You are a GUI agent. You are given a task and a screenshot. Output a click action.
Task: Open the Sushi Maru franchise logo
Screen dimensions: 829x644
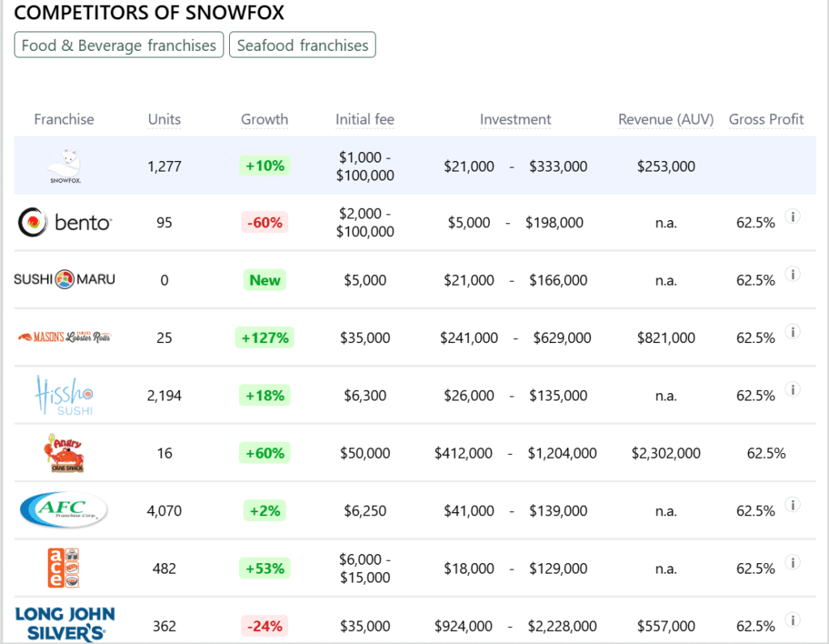coord(65,279)
